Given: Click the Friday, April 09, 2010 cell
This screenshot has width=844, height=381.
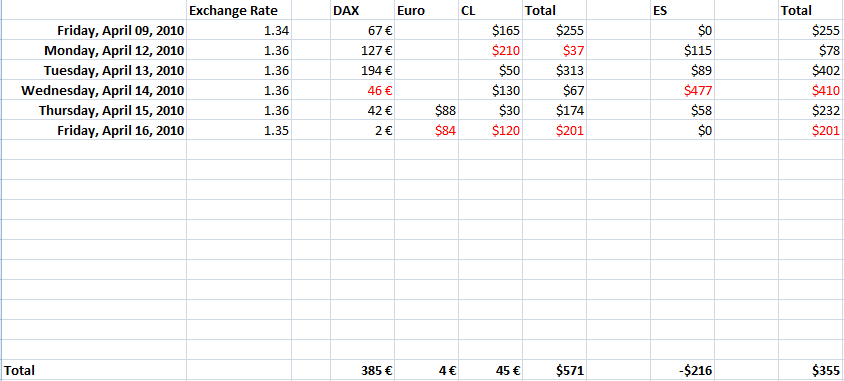Looking at the screenshot, I should click(94, 30).
